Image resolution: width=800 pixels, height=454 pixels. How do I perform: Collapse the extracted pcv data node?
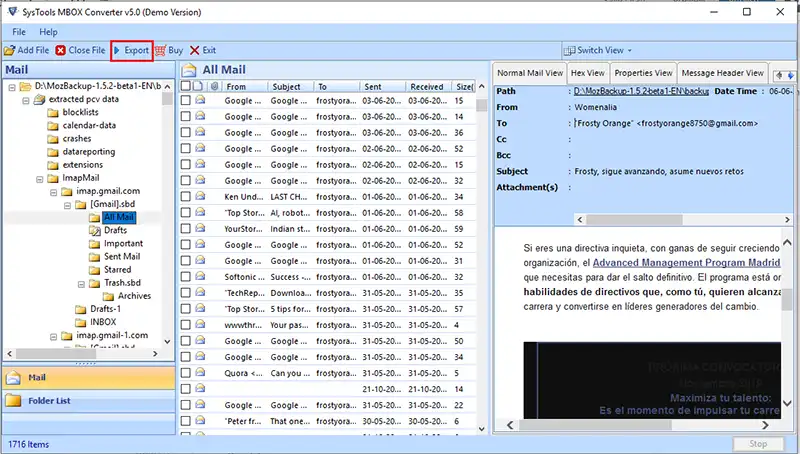(26, 100)
